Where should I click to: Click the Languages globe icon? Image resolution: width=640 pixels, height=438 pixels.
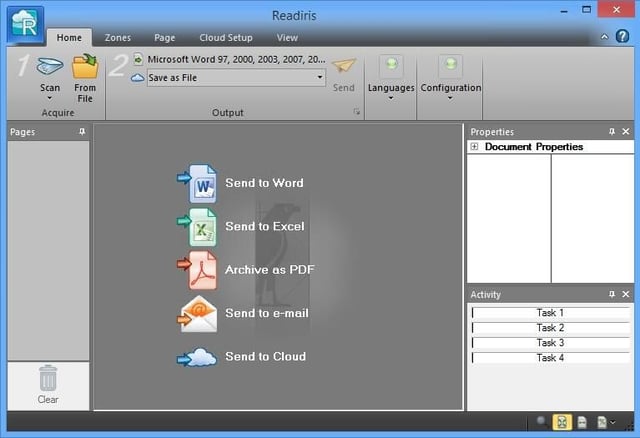(x=391, y=66)
